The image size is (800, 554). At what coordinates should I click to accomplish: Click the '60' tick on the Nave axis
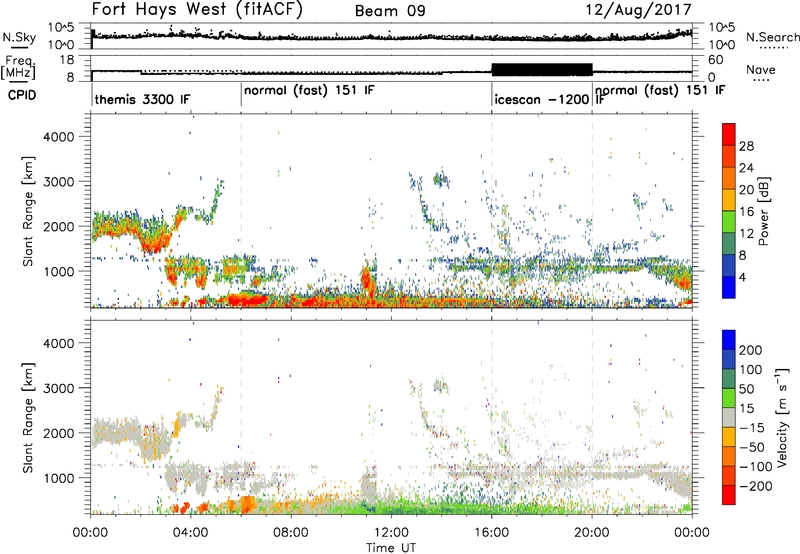pos(715,60)
